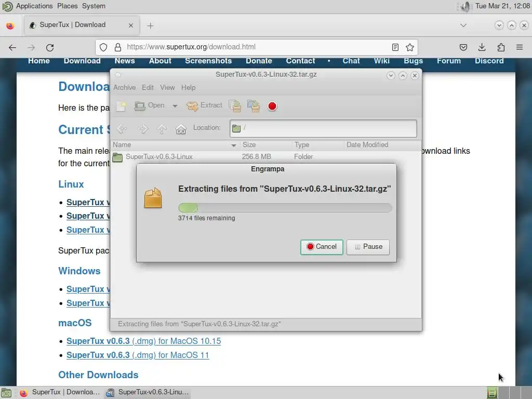Image resolution: width=532 pixels, height=399 pixels.
Task: Switch to SuperTux Firefox taskbar entry
Action: click(60, 392)
